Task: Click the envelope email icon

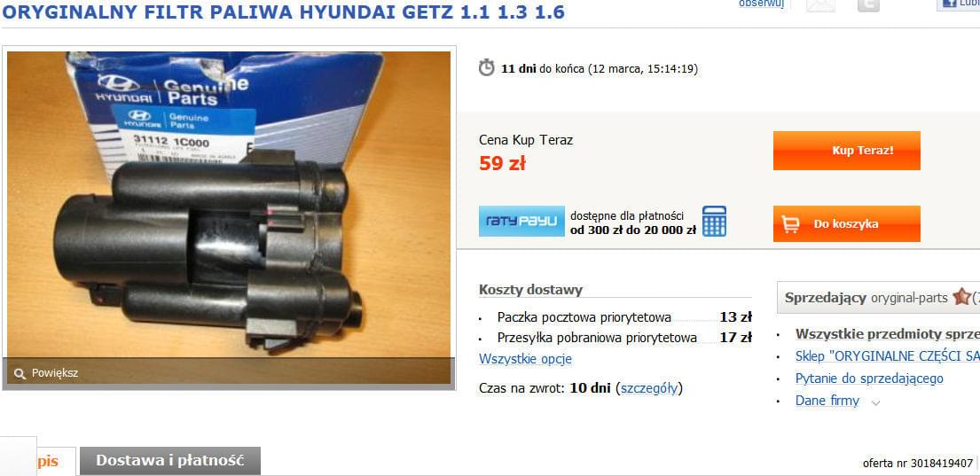Action: click(820, 5)
